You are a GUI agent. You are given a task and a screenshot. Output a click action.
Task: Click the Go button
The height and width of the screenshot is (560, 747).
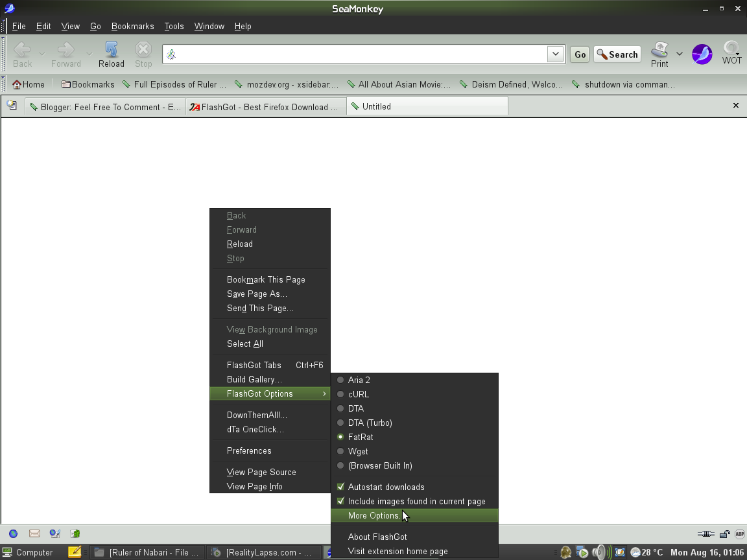(x=579, y=54)
